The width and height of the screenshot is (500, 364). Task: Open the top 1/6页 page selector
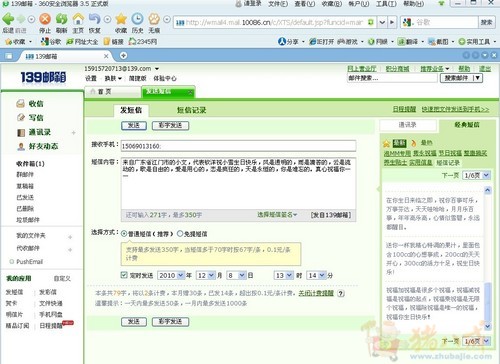(x=477, y=175)
